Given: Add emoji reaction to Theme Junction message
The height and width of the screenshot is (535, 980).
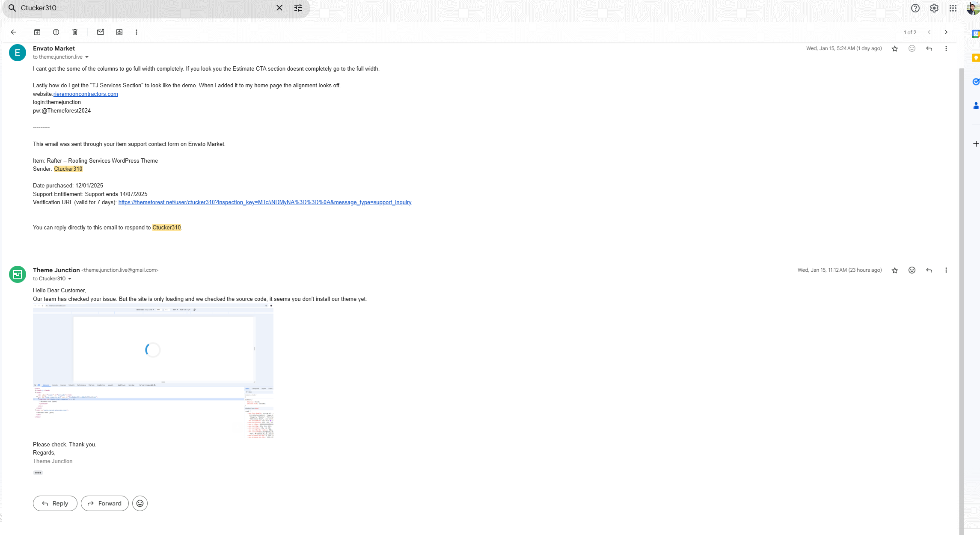Looking at the screenshot, I should [912, 270].
